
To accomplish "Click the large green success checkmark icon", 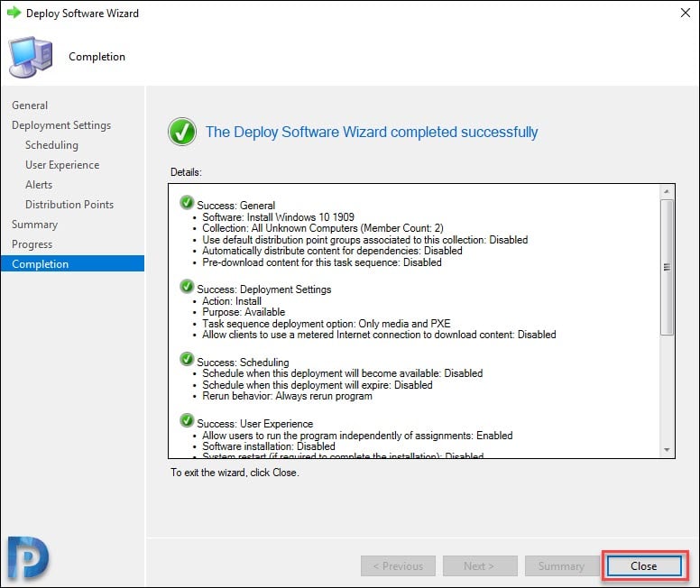I will 182,133.
